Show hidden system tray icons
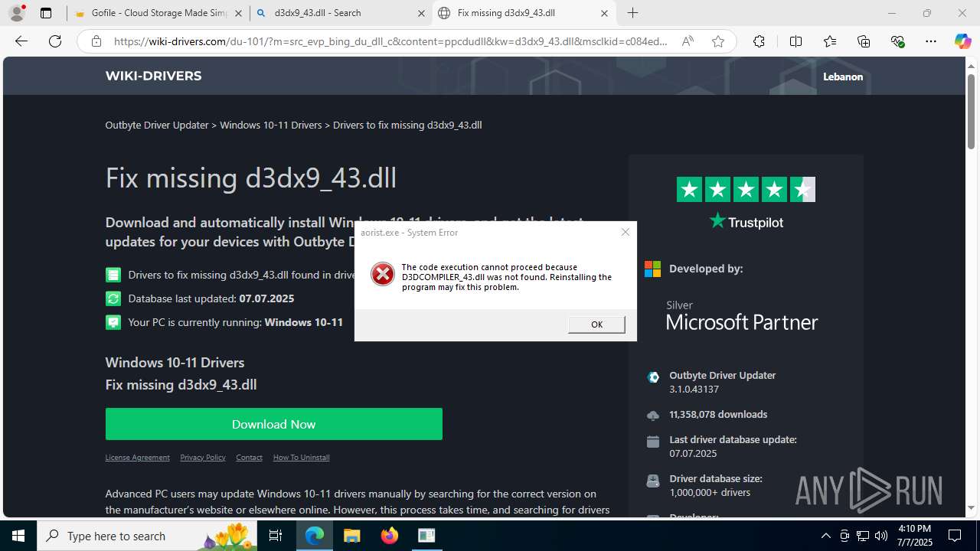Image resolution: width=980 pixels, height=551 pixels. (x=825, y=536)
